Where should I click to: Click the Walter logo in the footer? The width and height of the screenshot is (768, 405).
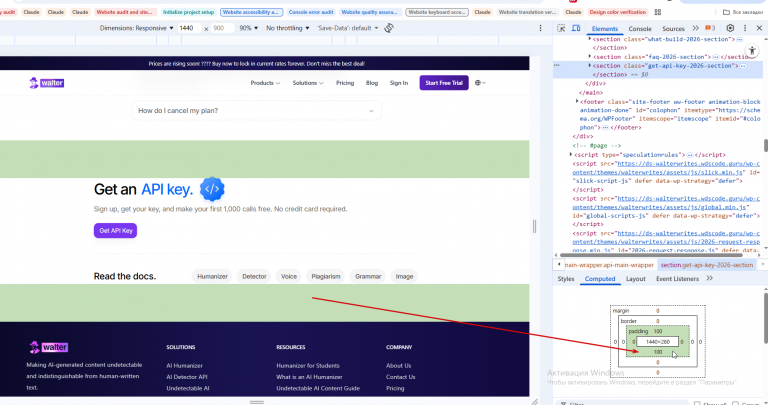[x=48, y=347]
